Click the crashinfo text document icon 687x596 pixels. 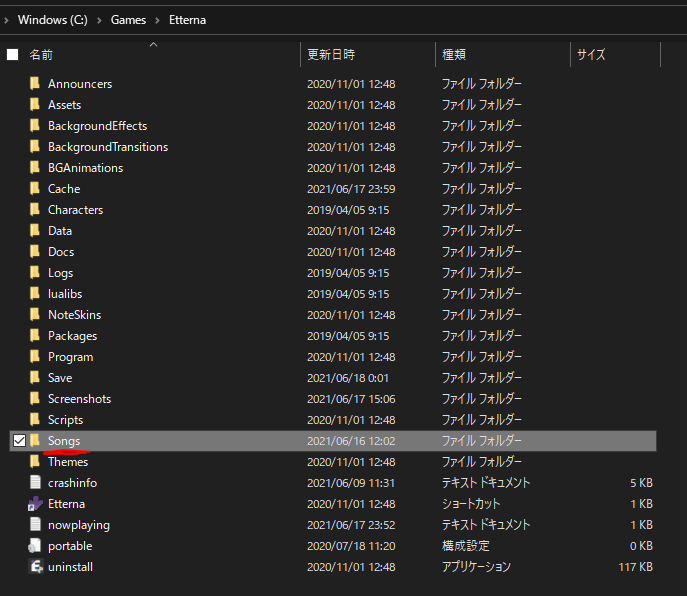pyautogui.click(x=35, y=482)
